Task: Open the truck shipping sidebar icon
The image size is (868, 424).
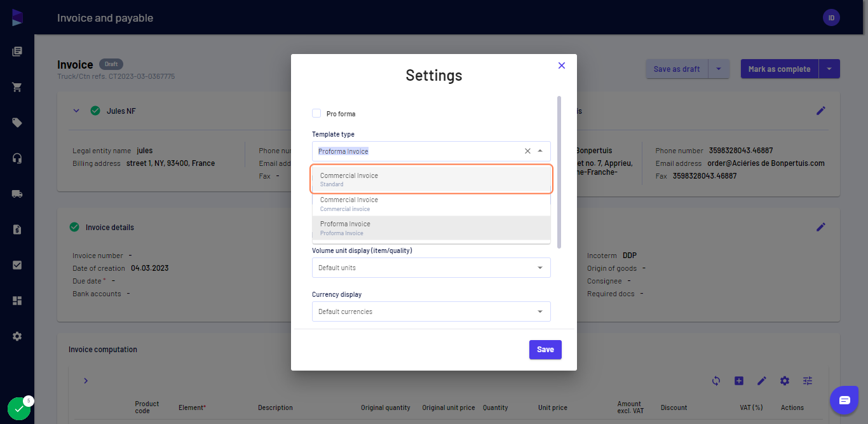Action: coord(17,194)
